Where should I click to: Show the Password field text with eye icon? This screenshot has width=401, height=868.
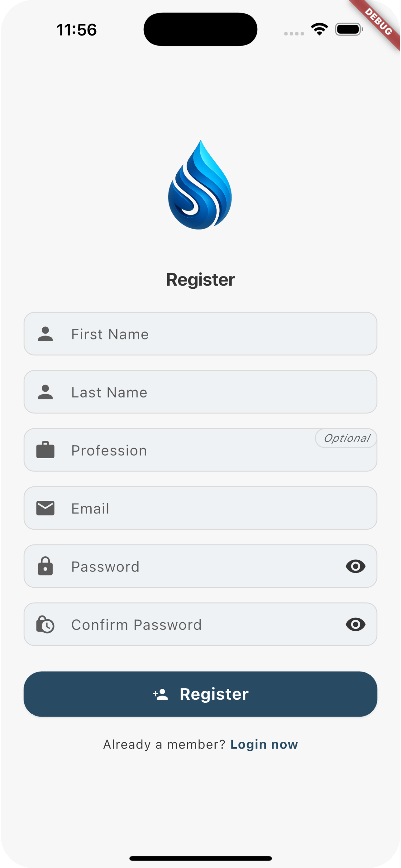pyautogui.click(x=355, y=566)
